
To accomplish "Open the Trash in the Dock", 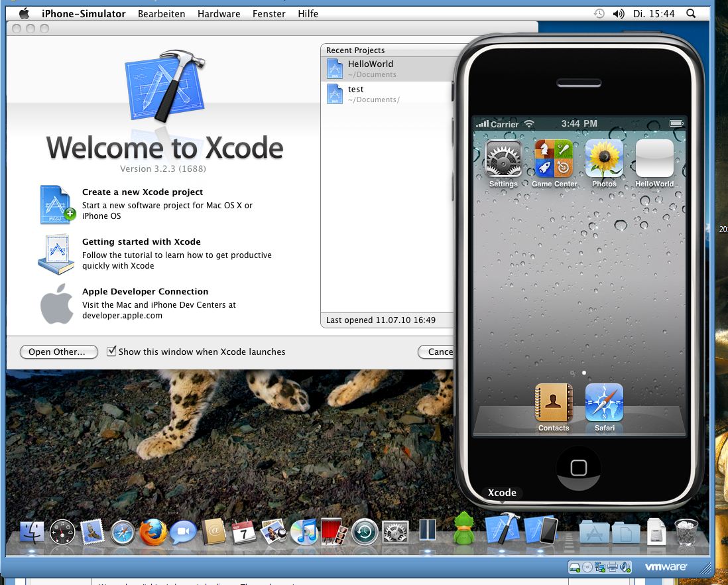I will click(686, 532).
